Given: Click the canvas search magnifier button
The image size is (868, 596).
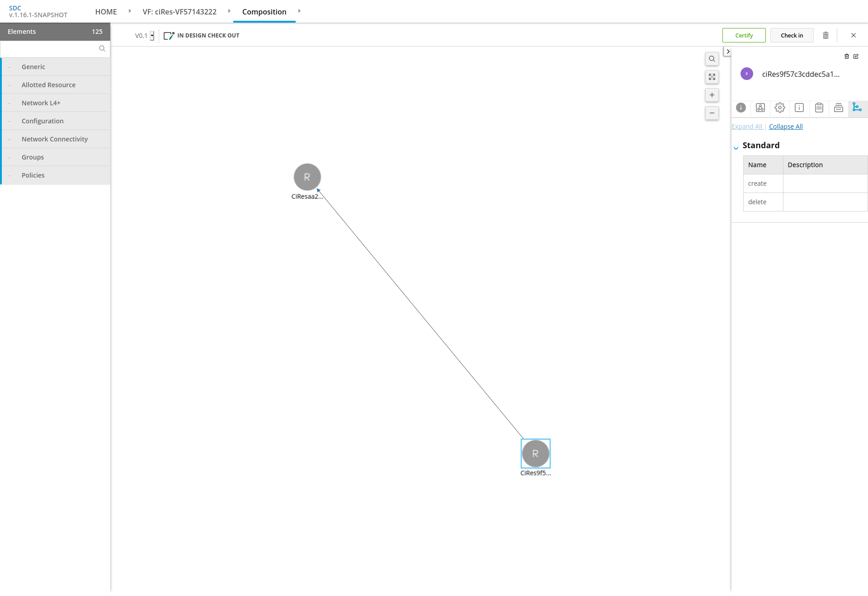Looking at the screenshot, I should coord(712,59).
